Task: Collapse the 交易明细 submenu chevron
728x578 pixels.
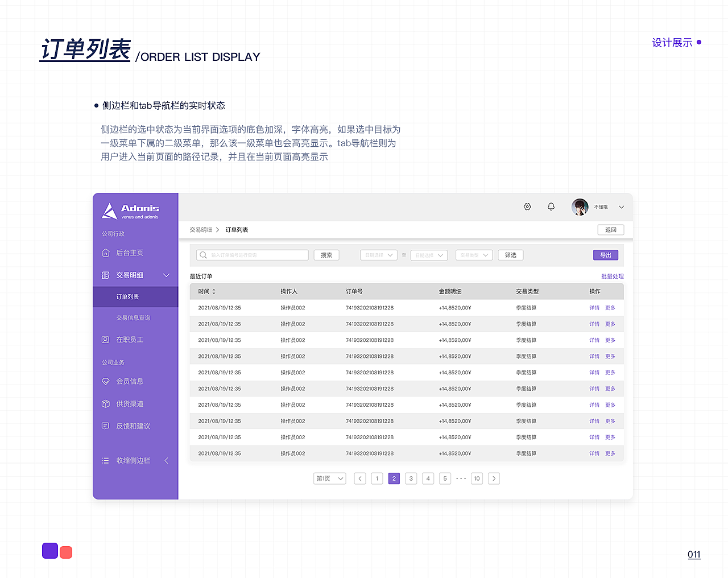Action: pos(167,275)
